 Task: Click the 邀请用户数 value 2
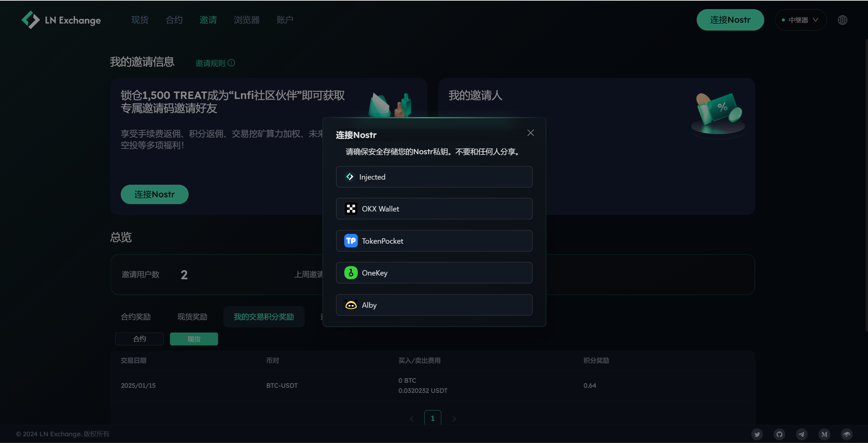[x=184, y=275]
